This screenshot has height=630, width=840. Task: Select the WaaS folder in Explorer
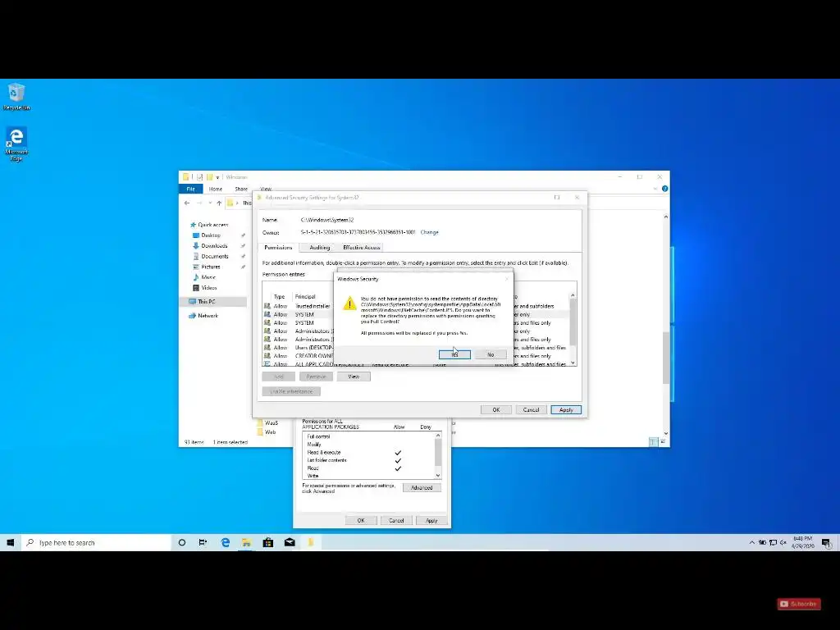267,422
